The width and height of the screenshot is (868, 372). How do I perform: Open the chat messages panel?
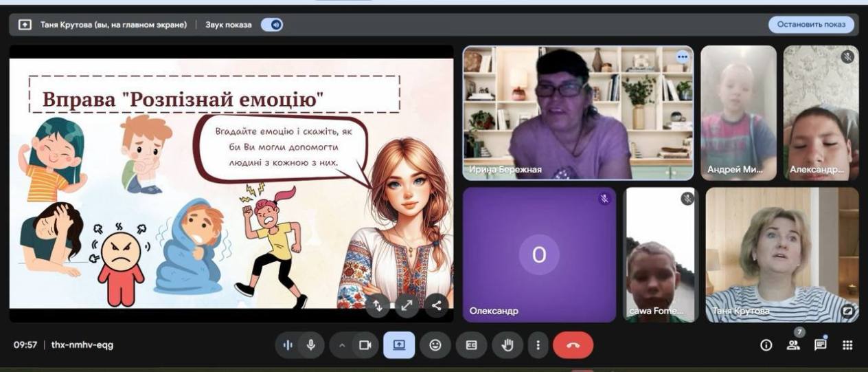tap(820, 346)
